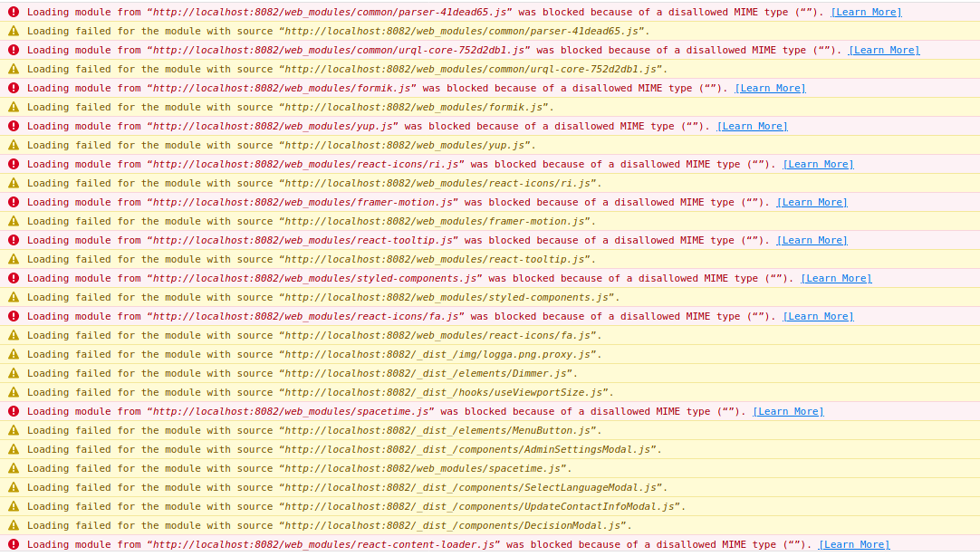This screenshot has height=556, width=980.
Task: Click red error icon on styled-components.js blocked row
Action: tap(14, 279)
